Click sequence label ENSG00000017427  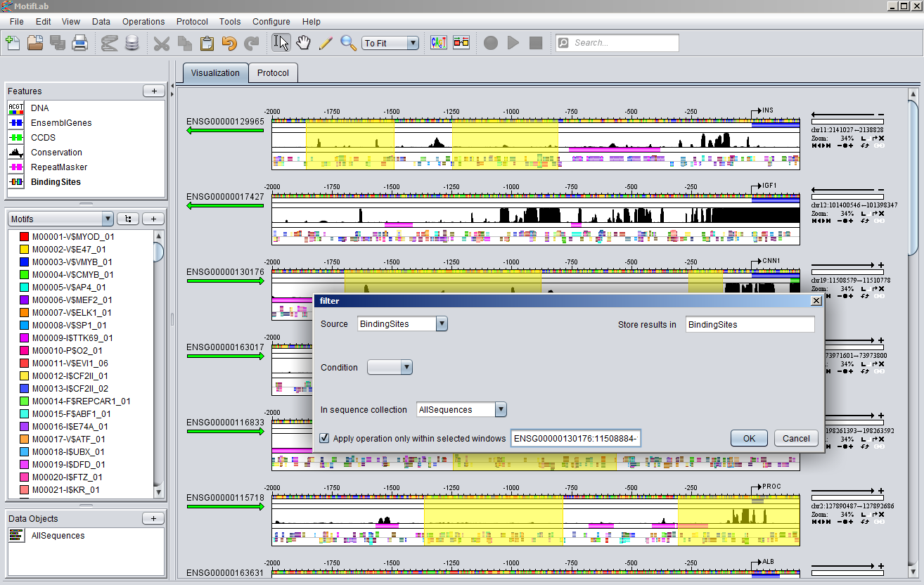(x=225, y=196)
